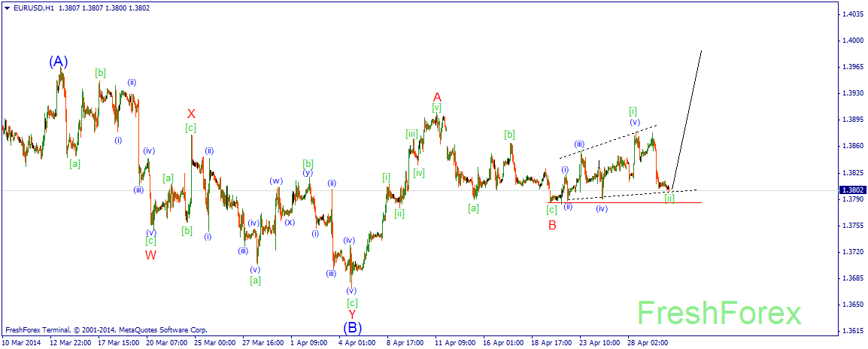Select the green [iii] wave label
Screen dimensions: 868x349
coord(412,133)
